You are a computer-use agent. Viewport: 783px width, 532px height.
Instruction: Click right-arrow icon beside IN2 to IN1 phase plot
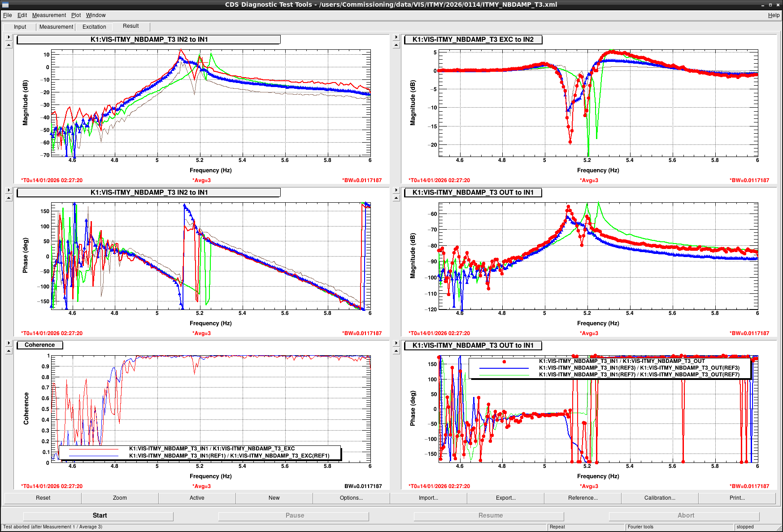point(9,190)
